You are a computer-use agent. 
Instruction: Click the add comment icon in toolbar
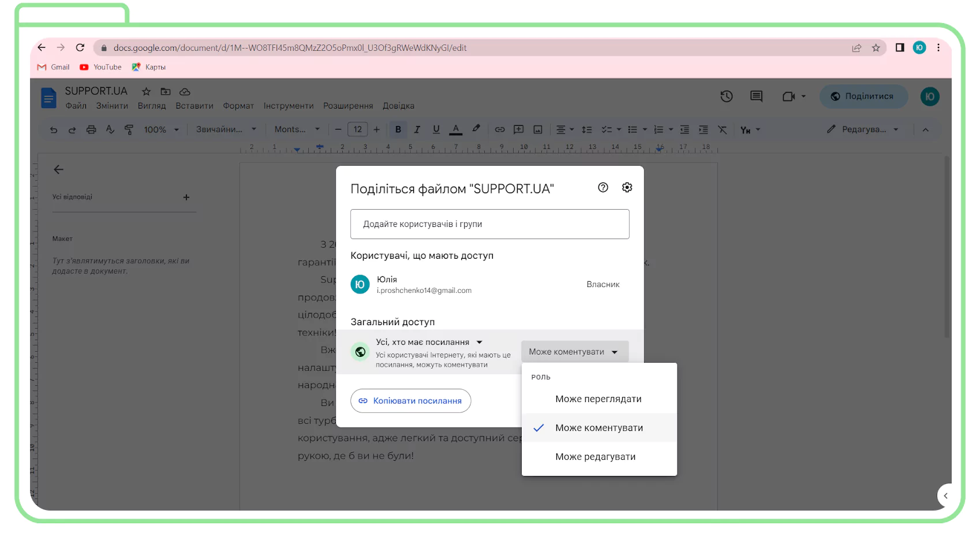[519, 129]
